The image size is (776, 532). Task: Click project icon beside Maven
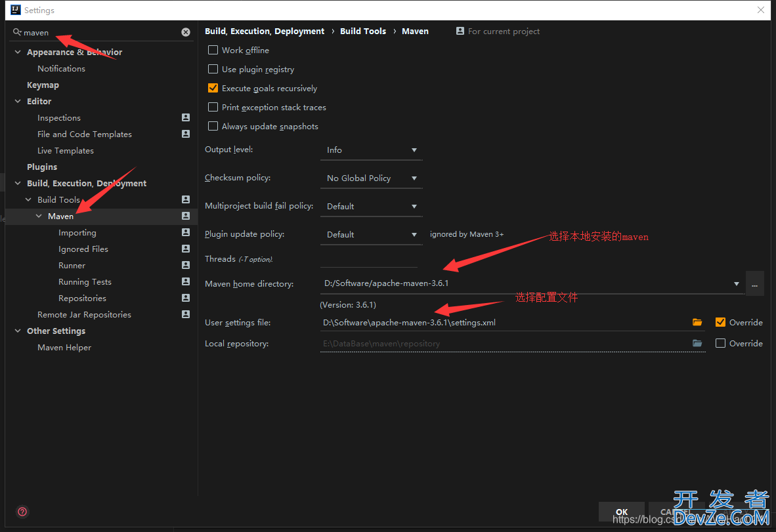point(186,216)
